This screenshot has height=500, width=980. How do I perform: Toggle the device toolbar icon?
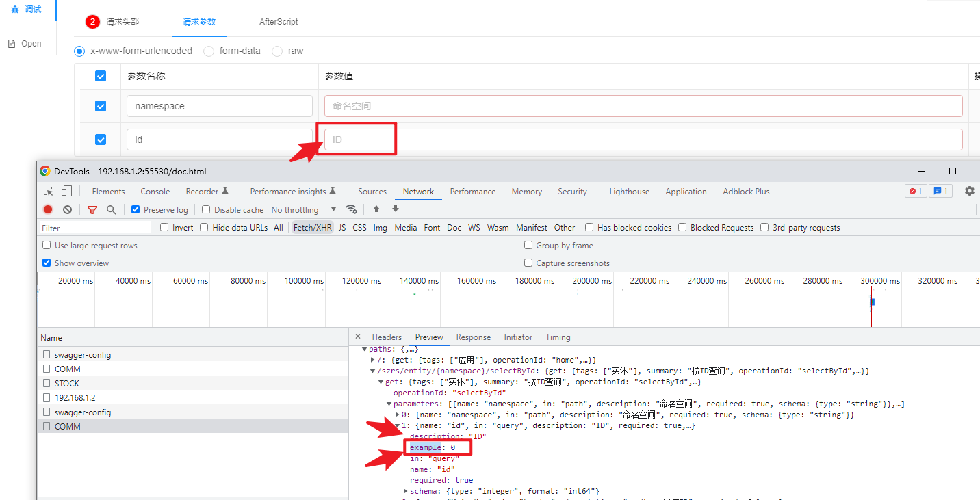tap(66, 192)
